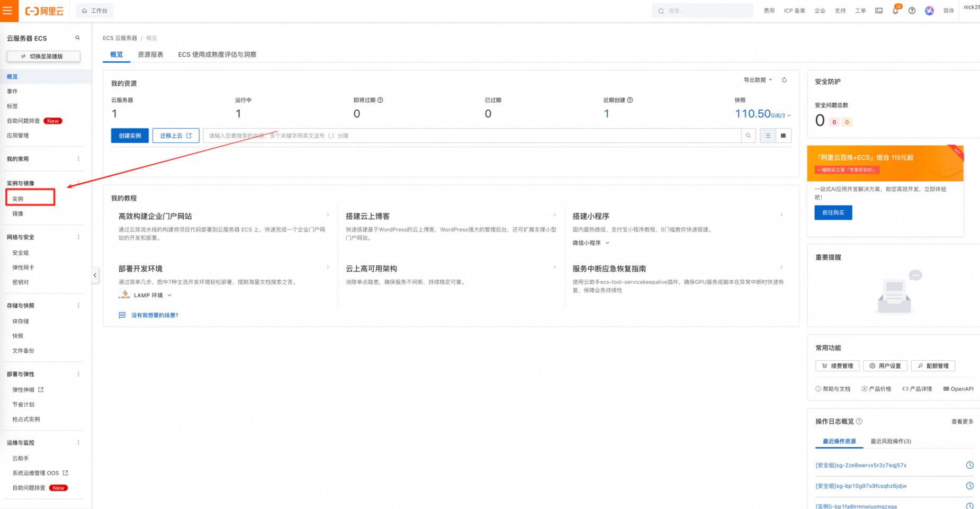Open 块存储 in the sidebar
The image size is (980, 509).
(21, 322)
